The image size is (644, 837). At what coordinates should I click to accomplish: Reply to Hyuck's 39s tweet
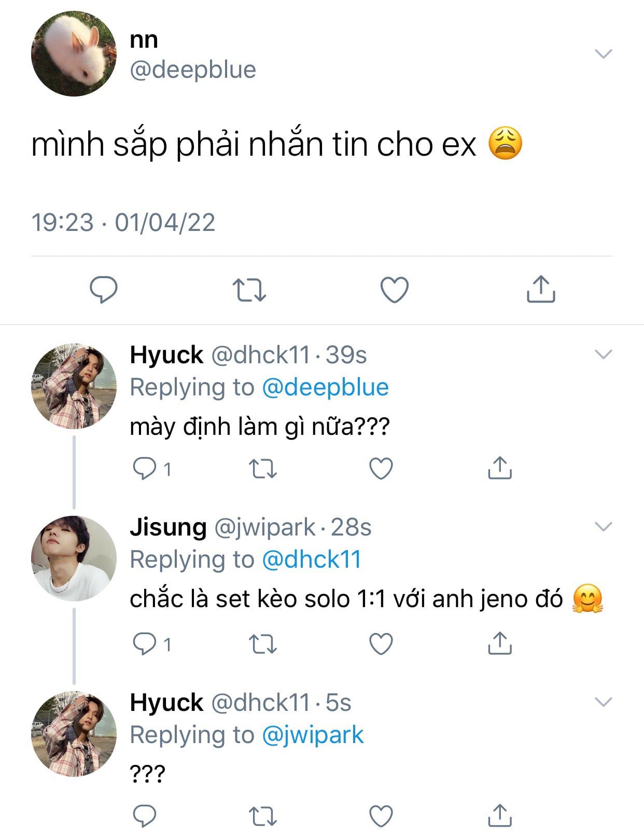145,469
